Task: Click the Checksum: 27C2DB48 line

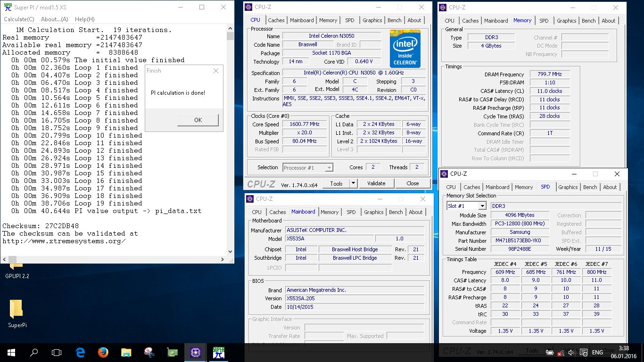Action: click(41, 226)
